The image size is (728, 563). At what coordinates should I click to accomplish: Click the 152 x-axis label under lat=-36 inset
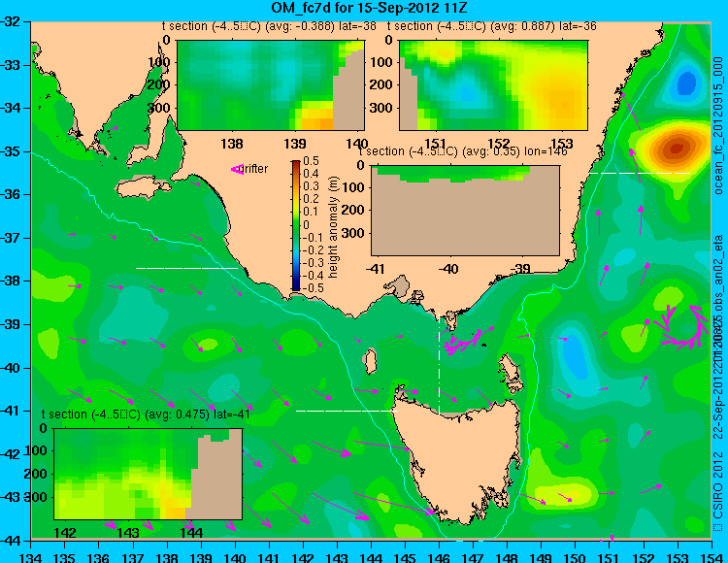coord(499,144)
